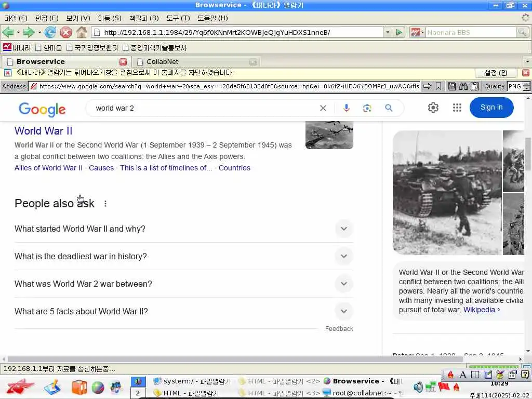Open Google quick settings gear
532x399 pixels.
tap(433, 108)
